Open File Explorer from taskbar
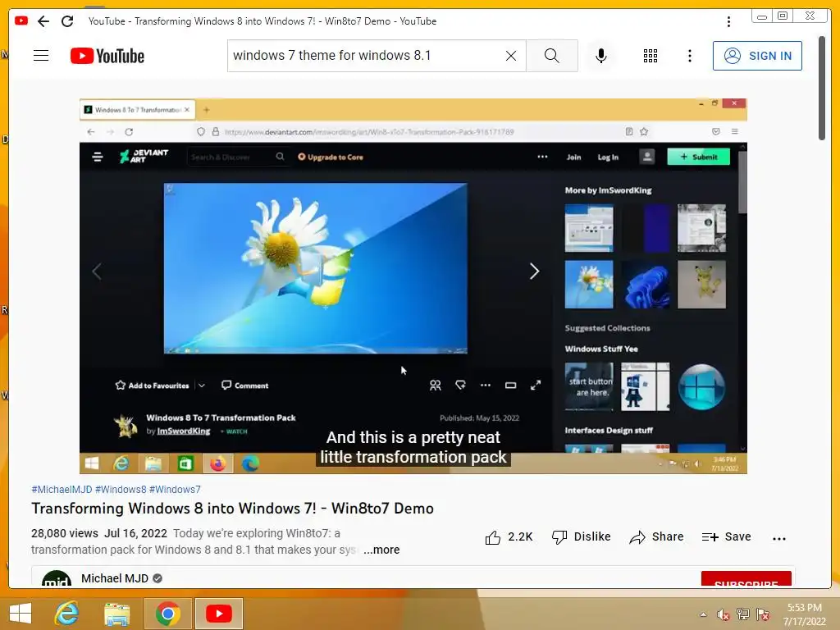The width and height of the screenshot is (840, 630). coord(116,614)
